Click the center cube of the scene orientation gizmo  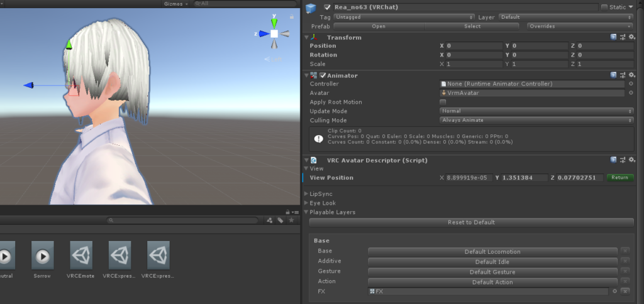(x=274, y=34)
